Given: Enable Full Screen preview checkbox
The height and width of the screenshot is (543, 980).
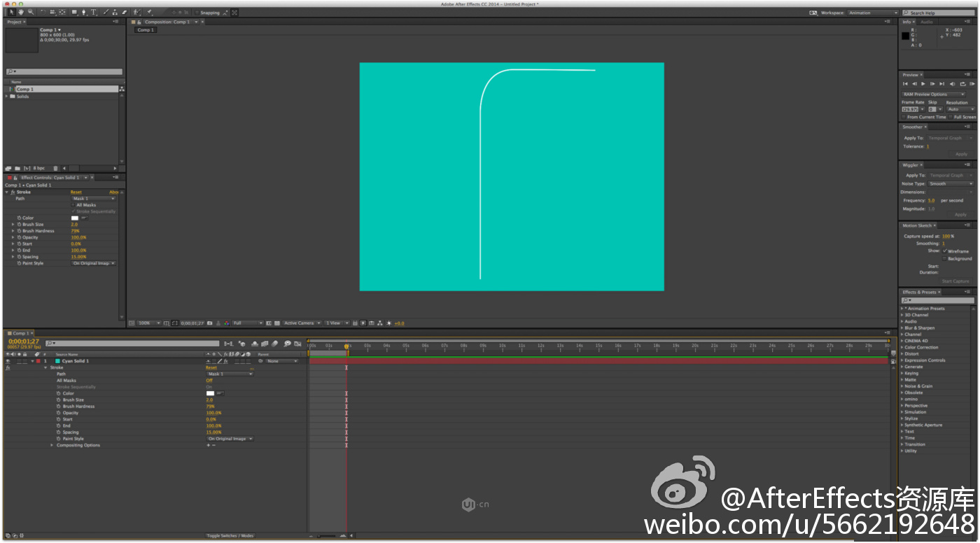Looking at the screenshot, I should (951, 117).
